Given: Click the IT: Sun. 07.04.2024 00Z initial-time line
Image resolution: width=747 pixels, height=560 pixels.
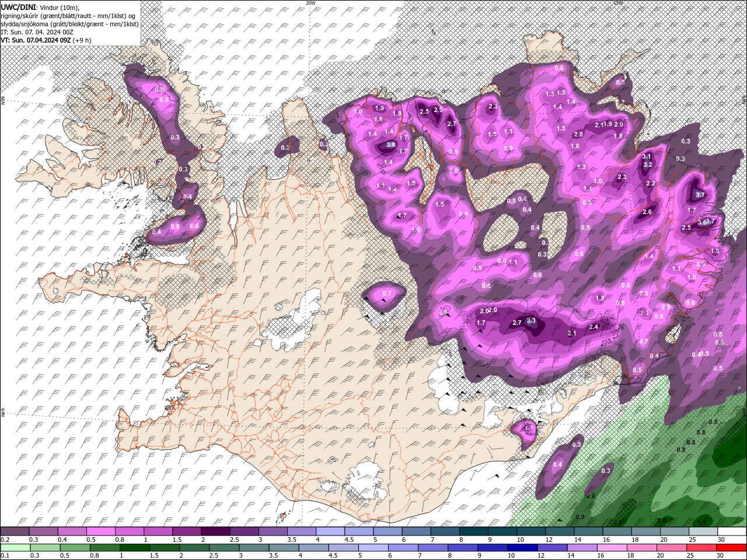Looking at the screenshot, I should click(x=37, y=32).
